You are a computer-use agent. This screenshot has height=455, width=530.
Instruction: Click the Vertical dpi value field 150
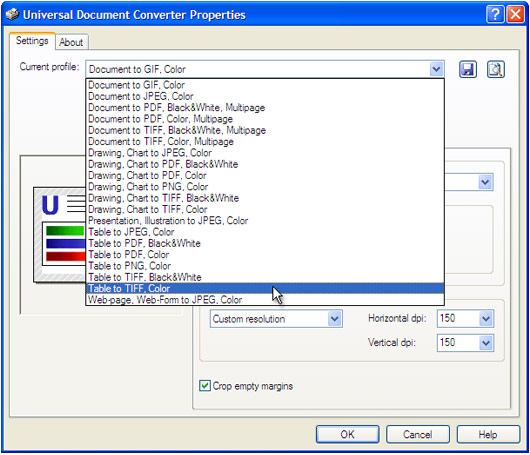[x=458, y=343]
